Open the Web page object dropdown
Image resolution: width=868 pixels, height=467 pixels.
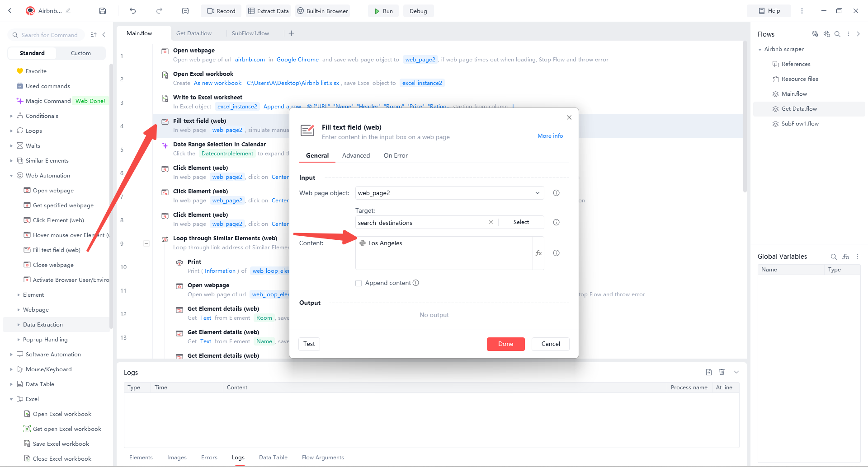[x=537, y=193]
